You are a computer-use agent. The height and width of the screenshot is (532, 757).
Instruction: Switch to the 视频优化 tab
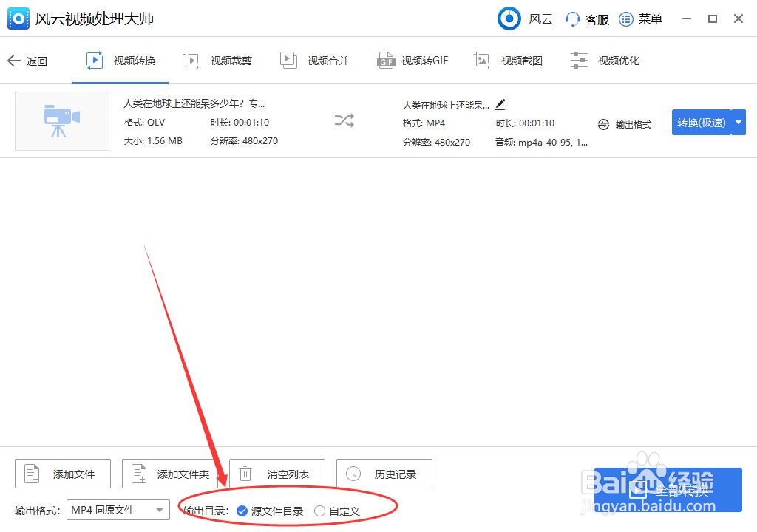click(605, 61)
